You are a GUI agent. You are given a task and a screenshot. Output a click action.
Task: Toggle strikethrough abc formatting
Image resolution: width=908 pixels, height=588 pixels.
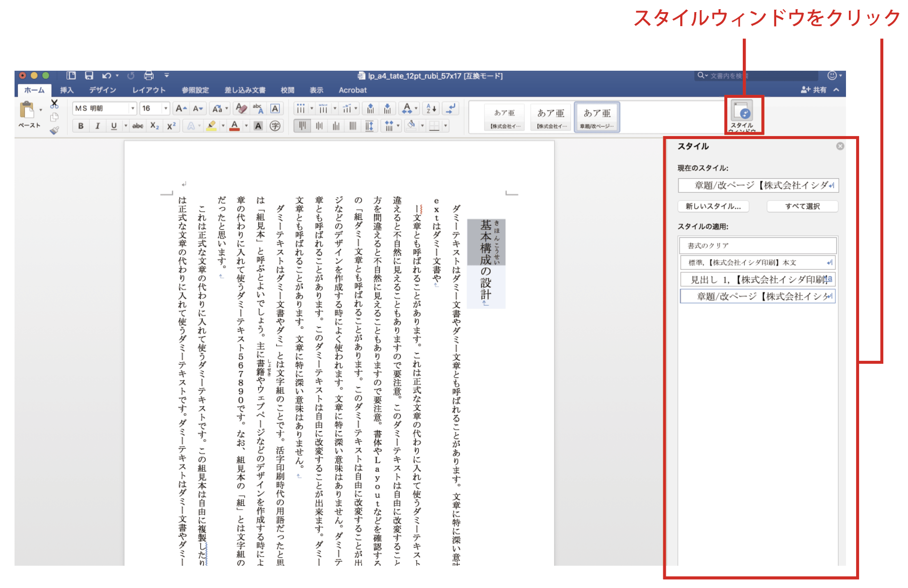click(x=138, y=126)
